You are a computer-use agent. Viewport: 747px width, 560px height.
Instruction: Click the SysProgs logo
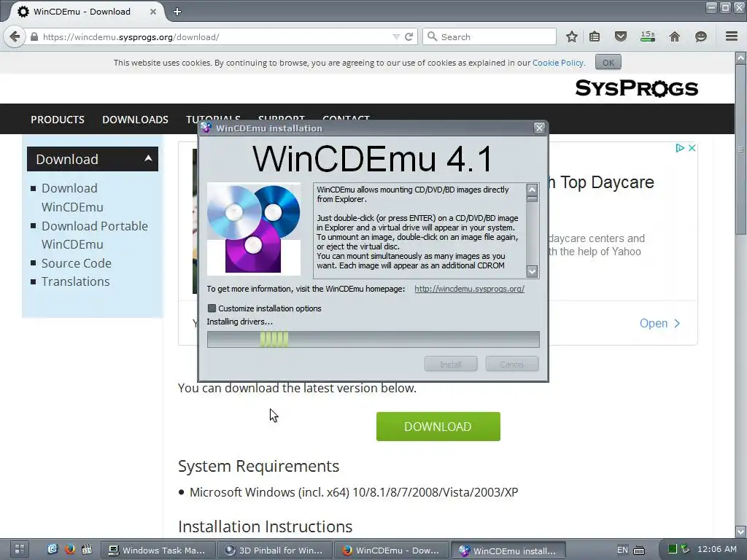tap(636, 88)
